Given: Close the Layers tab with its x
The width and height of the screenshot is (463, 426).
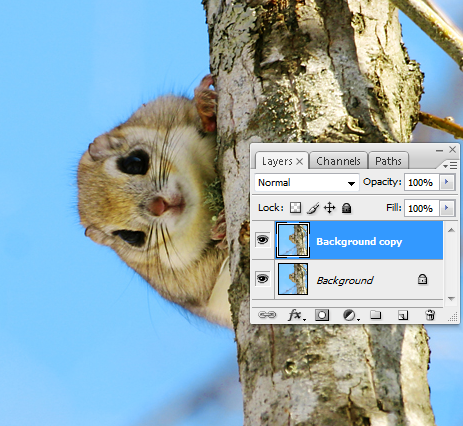Looking at the screenshot, I should pyautogui.click(x=300, y=162).
